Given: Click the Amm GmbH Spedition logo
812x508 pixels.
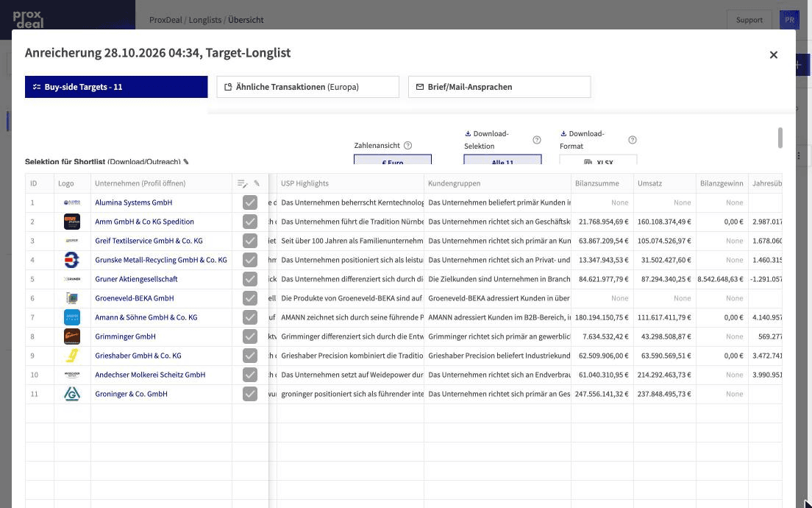Looking at the screenshot, I should pos(72,222).
